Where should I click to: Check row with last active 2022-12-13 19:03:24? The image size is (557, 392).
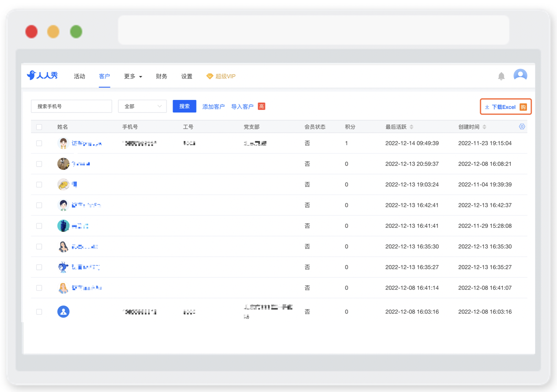(39, 184)
